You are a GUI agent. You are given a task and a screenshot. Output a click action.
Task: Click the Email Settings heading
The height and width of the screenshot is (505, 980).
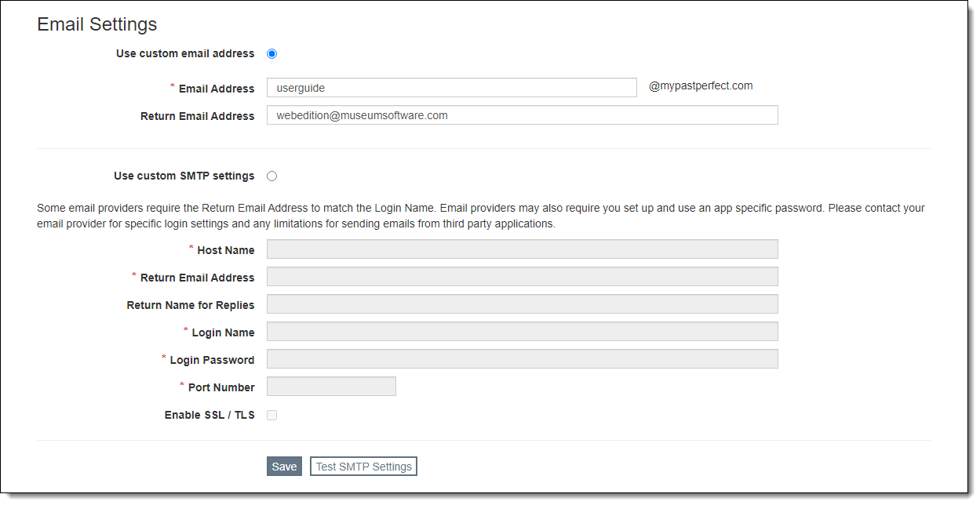coord(97,24)
